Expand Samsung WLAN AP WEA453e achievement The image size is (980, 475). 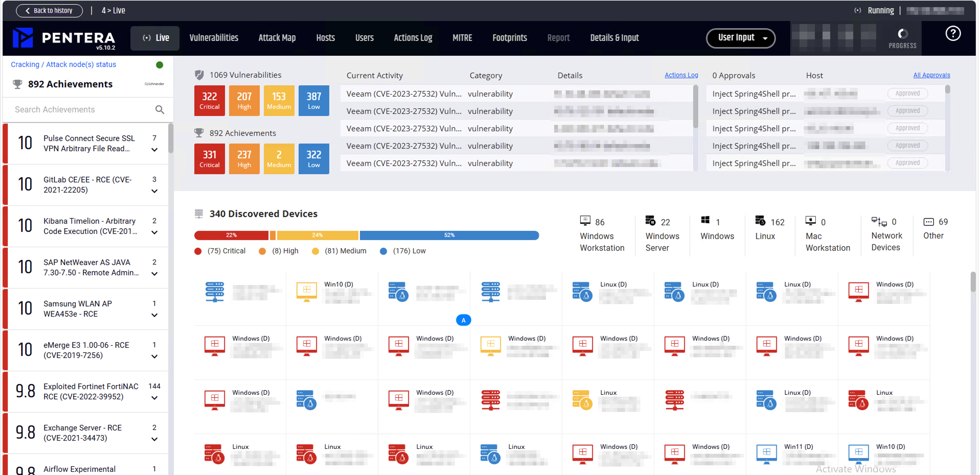154,315
